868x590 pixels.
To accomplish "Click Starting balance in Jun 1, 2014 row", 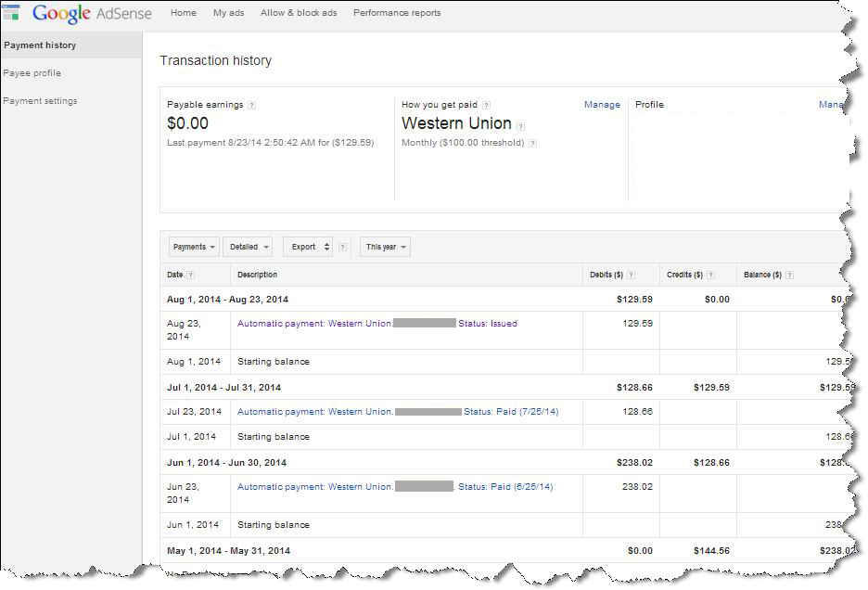I will tap(274, 525).
